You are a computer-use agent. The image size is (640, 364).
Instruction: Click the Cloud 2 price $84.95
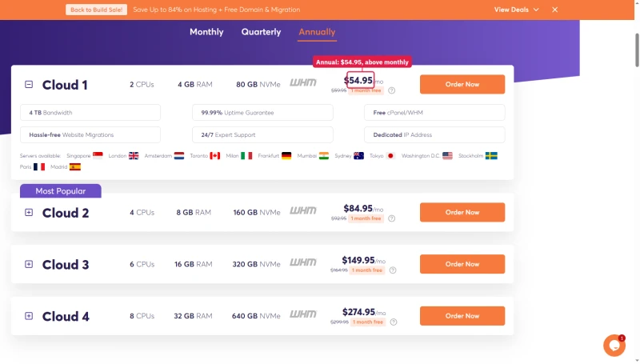(358, 209)
